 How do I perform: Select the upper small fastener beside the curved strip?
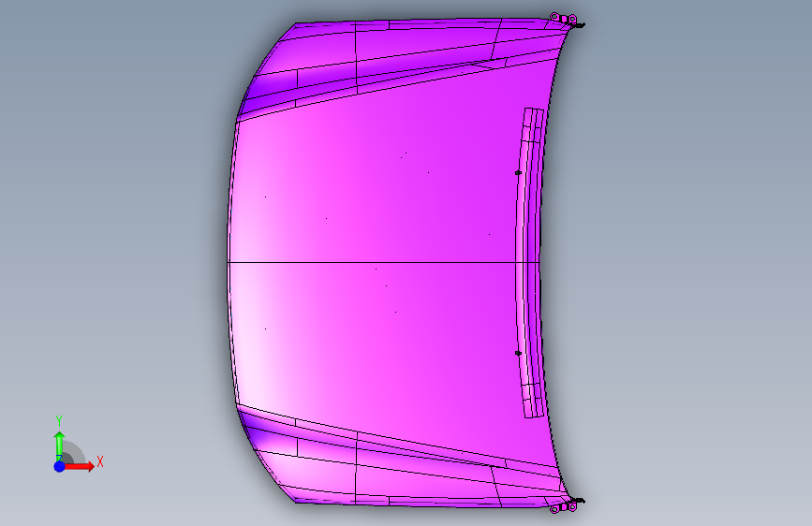(518, 172)
